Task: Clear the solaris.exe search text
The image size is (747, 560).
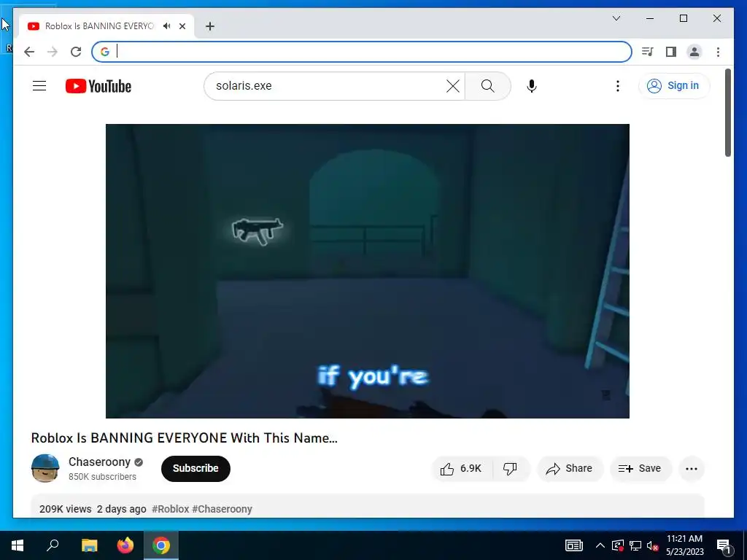Action: pos(452,86)
